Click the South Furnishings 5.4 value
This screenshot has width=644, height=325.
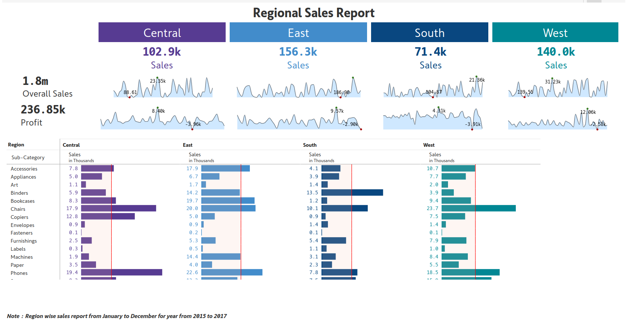pyautogui.click(x=314, y=240)
